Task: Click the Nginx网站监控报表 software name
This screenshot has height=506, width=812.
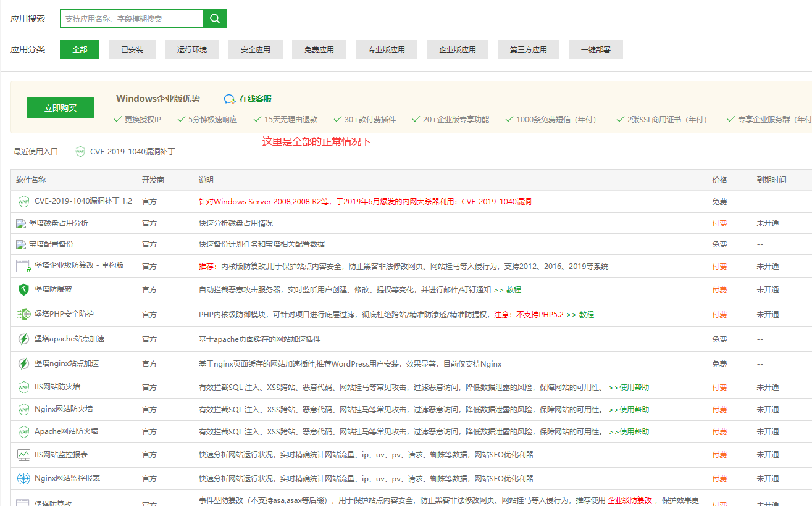Action: 67,478
